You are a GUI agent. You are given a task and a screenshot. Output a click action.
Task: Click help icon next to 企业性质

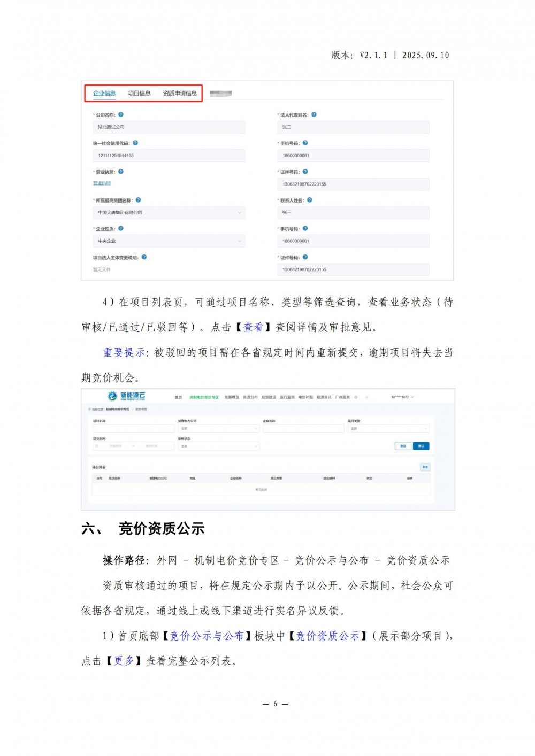coord(121,228)
